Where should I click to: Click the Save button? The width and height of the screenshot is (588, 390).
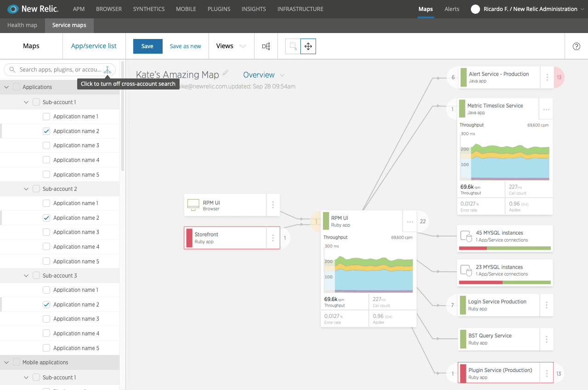point(147,46)
